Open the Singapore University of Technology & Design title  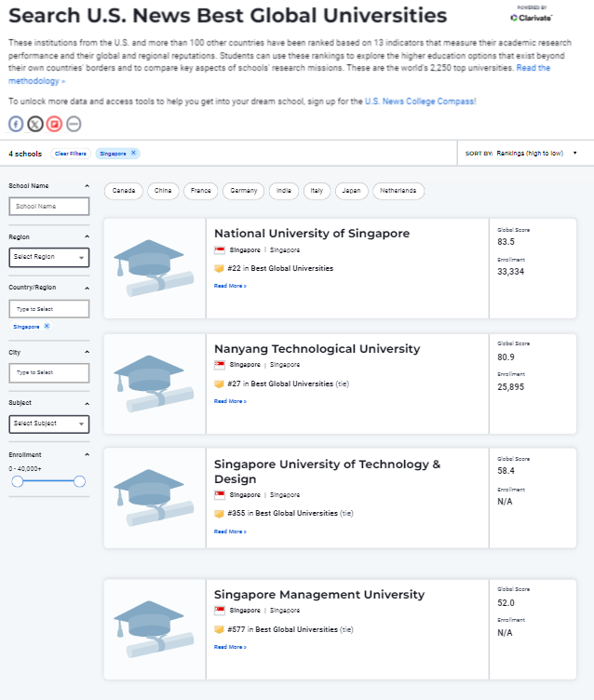coord(328,471)
